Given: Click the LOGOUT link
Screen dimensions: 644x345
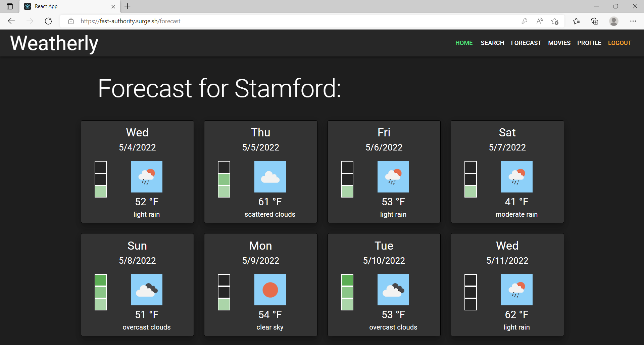Looking at the screenshot, I should tap(620, 43).
